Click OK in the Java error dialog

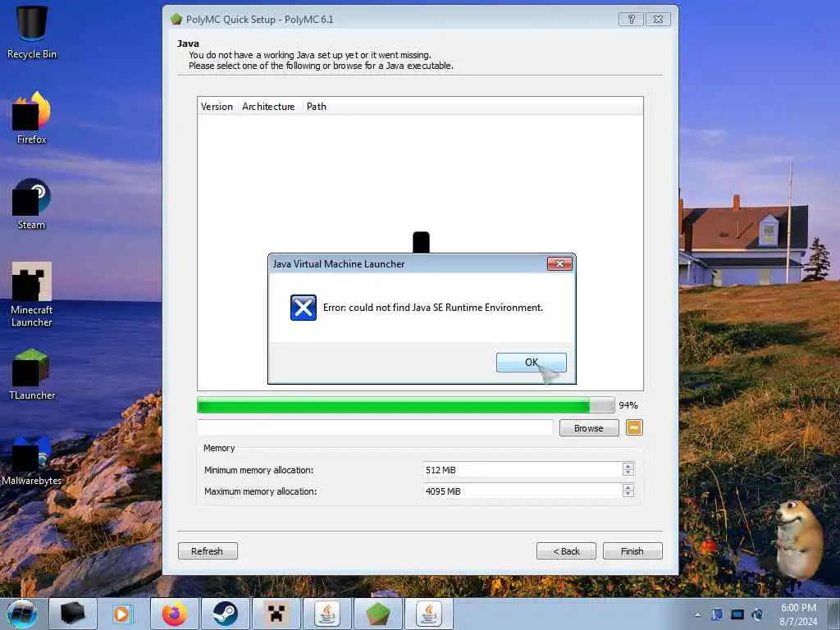531,363
